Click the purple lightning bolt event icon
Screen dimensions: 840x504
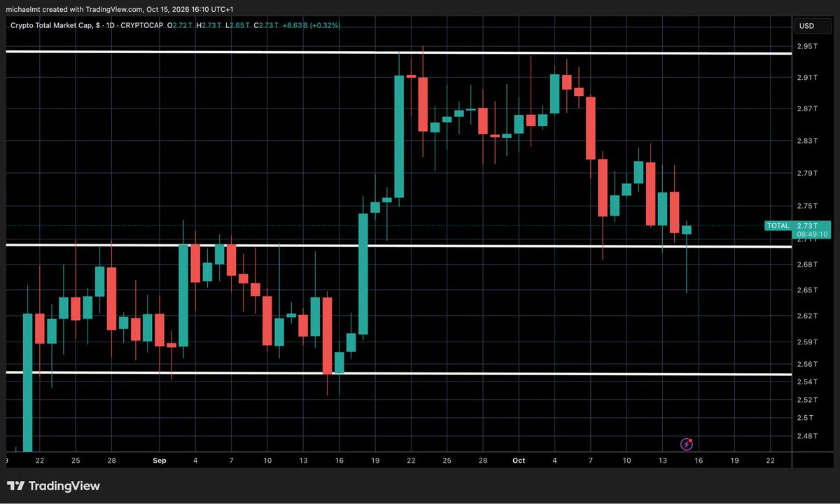[x=687, y=444]
